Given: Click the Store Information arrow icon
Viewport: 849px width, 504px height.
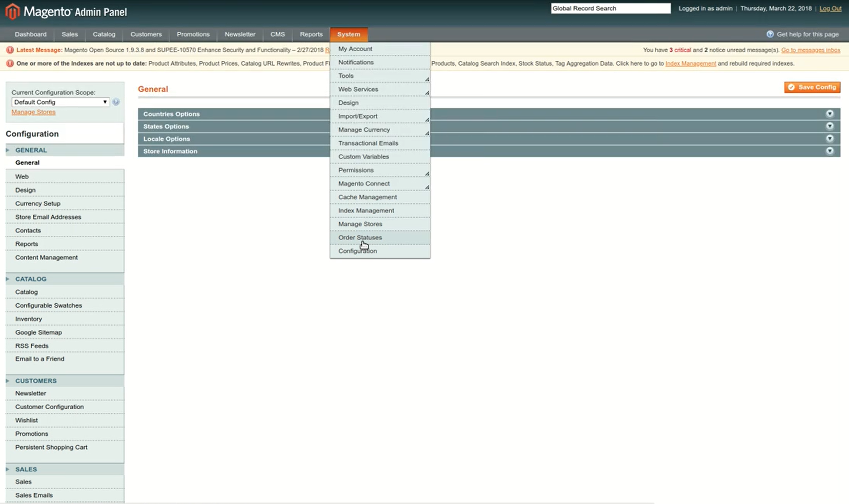Looking at the screenshot, I should (x=830, y=151).
